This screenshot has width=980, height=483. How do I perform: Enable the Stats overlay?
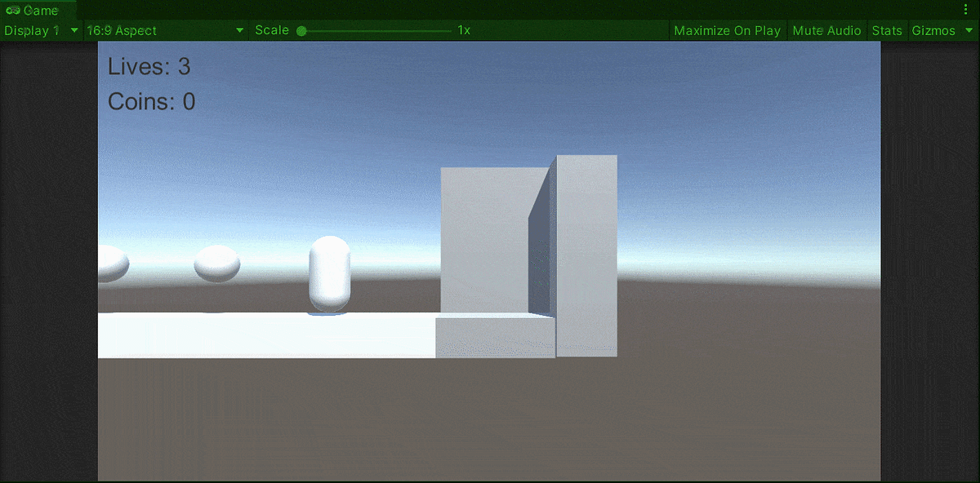click(x=888, y=30)
